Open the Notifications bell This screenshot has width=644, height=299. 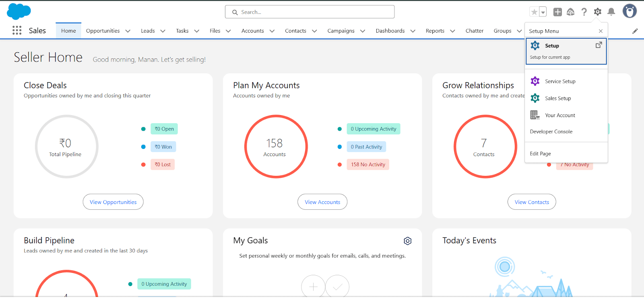coord(611,12)
